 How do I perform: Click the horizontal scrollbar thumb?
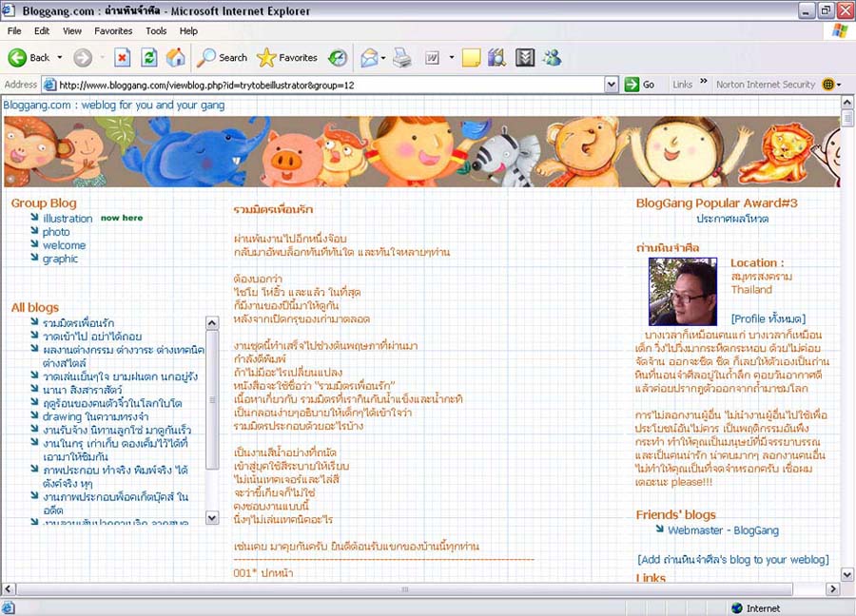pos(404,588)
